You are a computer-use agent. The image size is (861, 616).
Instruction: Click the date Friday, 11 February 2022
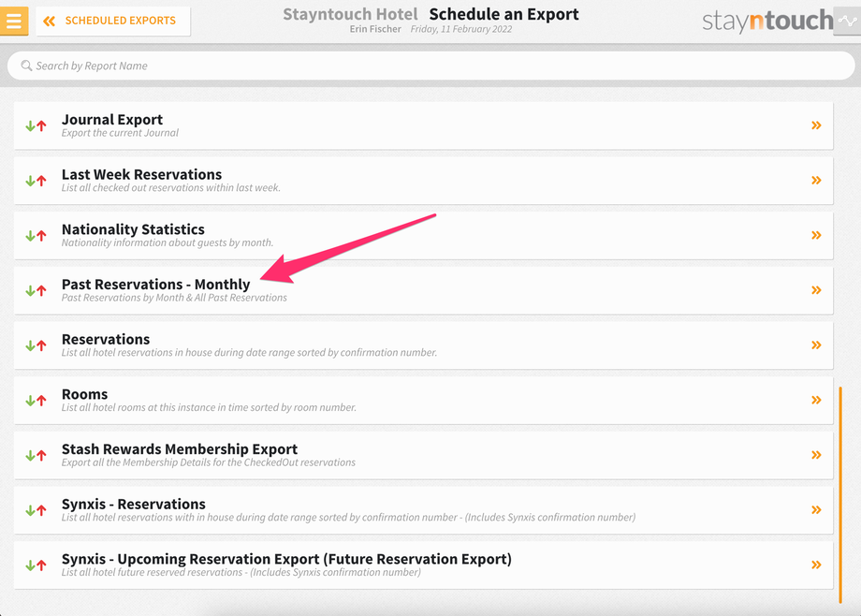click(461, 29)
